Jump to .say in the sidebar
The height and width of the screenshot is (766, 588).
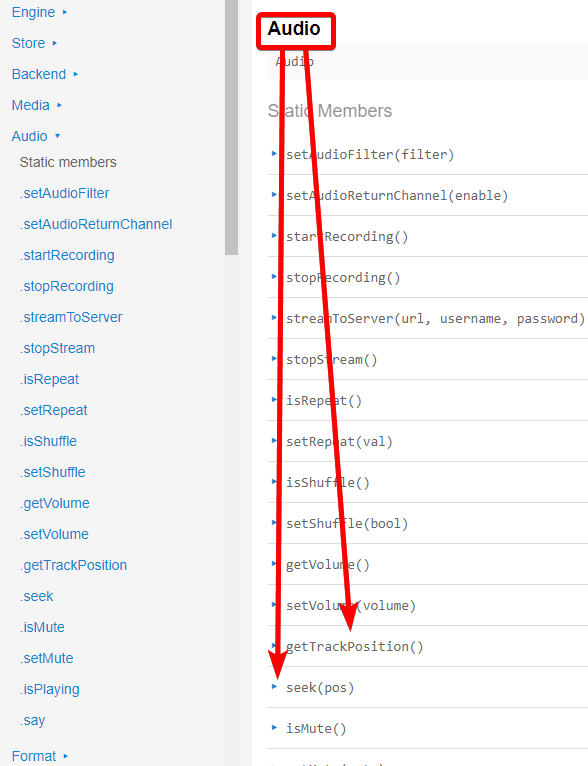tap(32, 720)
